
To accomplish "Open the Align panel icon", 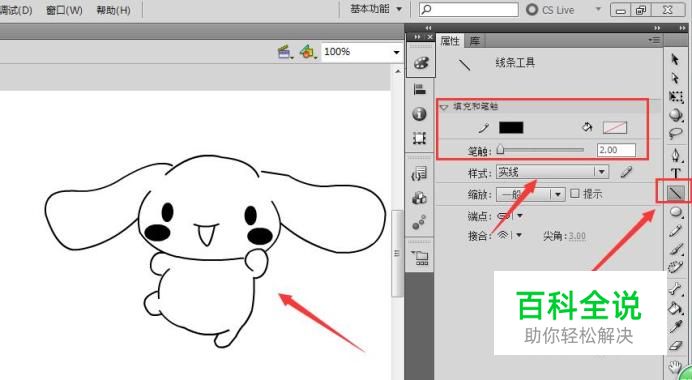I will tap(419, 89).
